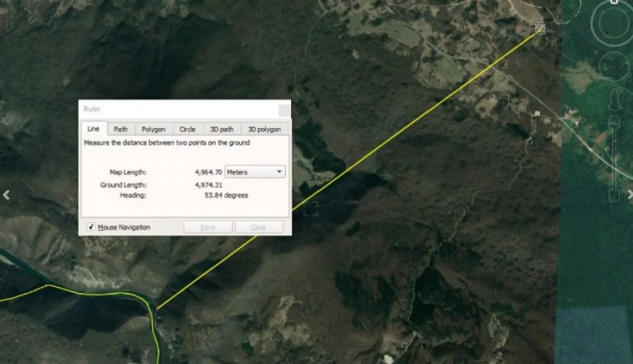The width and height of the screenshot is (633, 364).
Task: Click the vertical zoom slider track
Action: point(614,152)
